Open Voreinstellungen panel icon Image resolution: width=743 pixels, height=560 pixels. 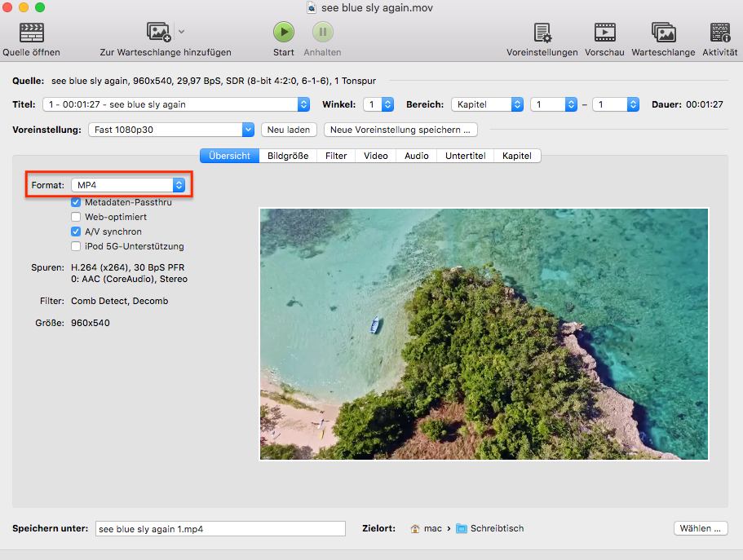[542, 33]
